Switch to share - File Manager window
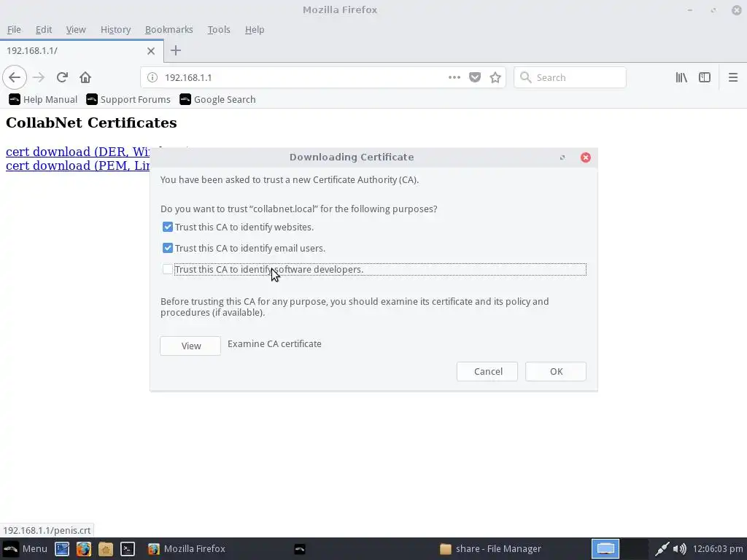 pos(491,549)
